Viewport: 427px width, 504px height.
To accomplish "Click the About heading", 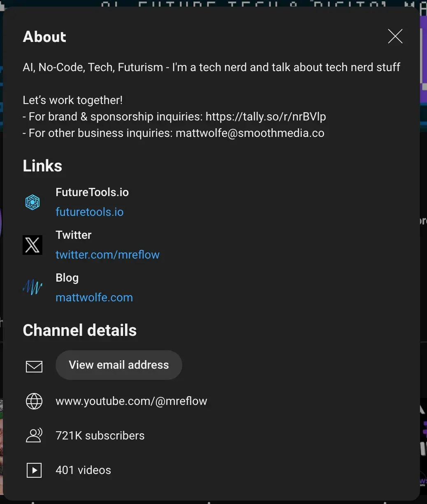I will [44, 37].
